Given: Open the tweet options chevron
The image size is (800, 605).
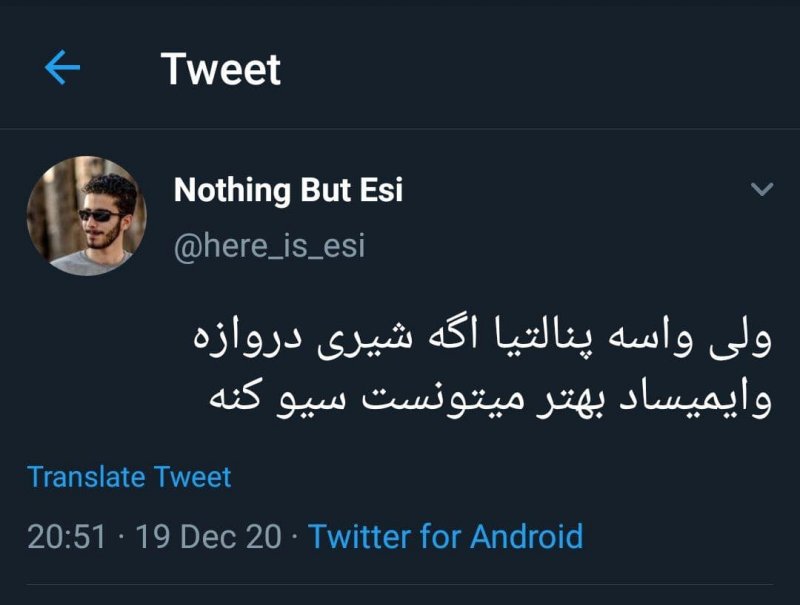Looking at the screenshot, I should 762,189.
